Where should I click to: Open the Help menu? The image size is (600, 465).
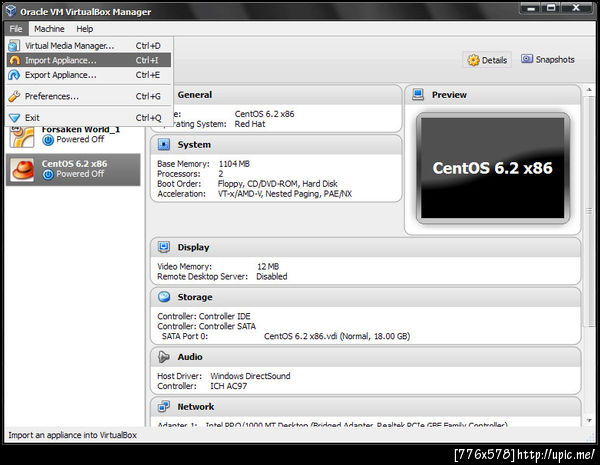click(x=85, y=29)
